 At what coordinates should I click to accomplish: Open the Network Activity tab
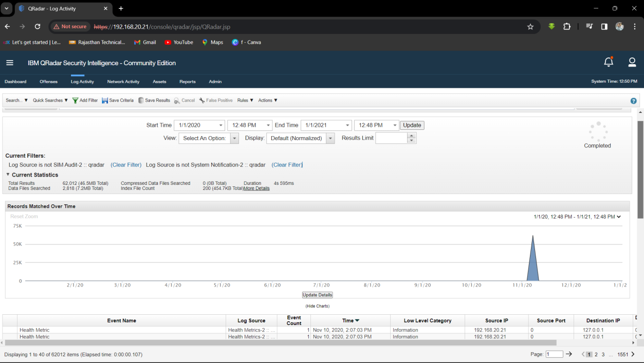(123, 82)
